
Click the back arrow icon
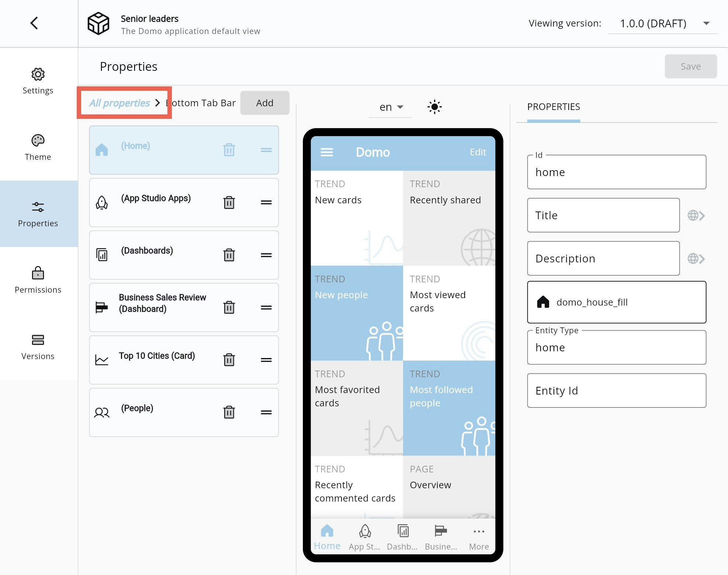coord(34,23)
